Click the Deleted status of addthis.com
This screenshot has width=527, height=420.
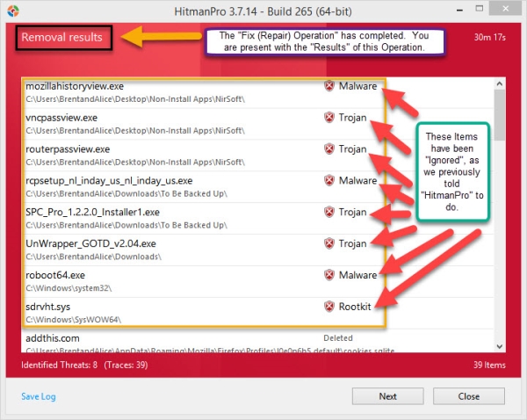point(338,338)
